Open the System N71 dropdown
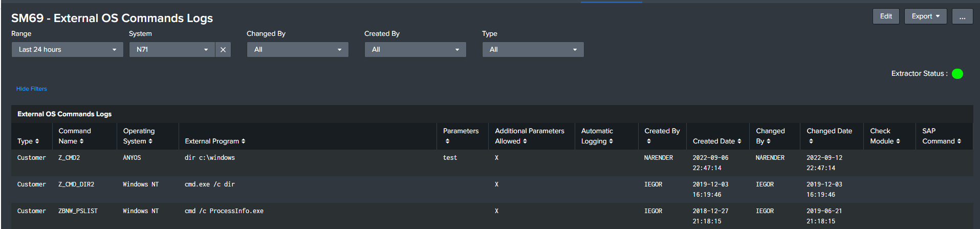This screenshot has height=229, width=980. [x=172, y=50]
